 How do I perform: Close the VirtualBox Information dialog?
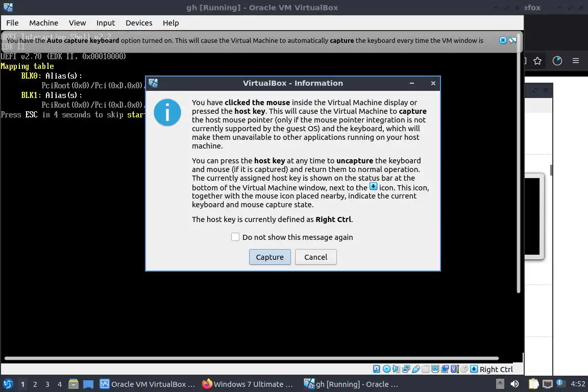(x=433, y=83)
